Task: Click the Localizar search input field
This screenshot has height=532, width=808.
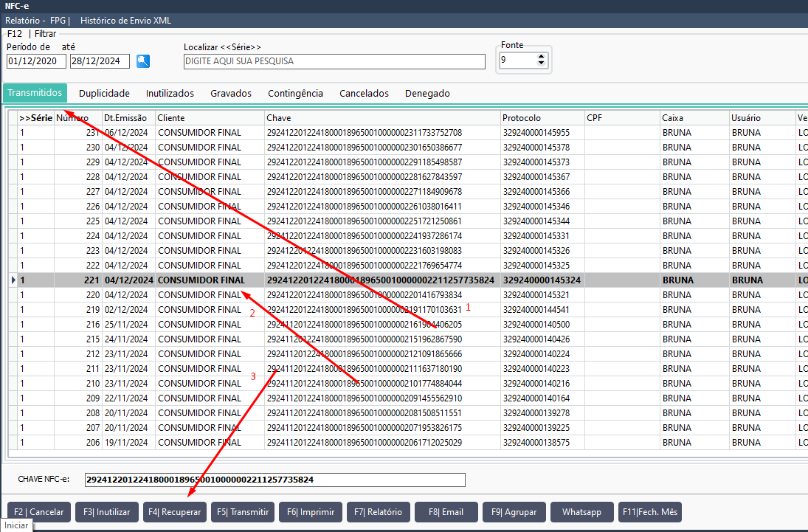Action: pyautogui.click(x=334, y=61)
